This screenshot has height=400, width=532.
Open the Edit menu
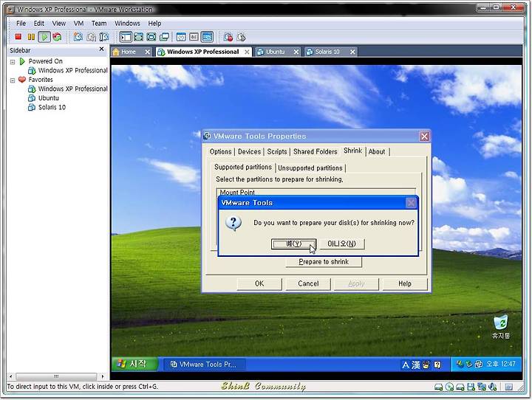click(x=38, y=24)
